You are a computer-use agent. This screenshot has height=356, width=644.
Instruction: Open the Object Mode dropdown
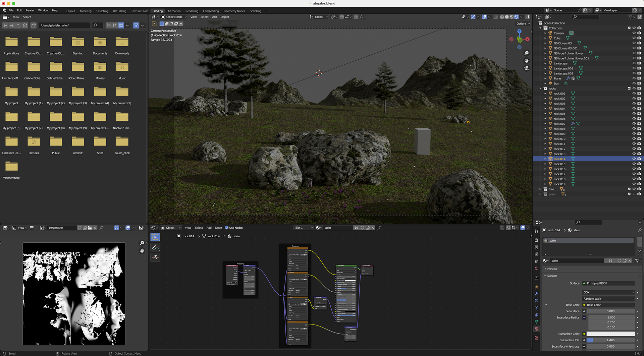(174, 17)
